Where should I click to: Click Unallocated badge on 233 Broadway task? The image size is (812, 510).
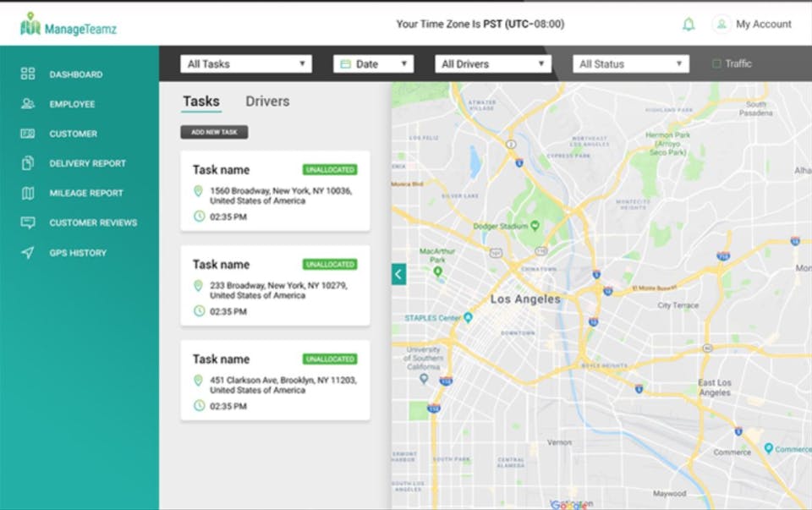pos(330,265)
